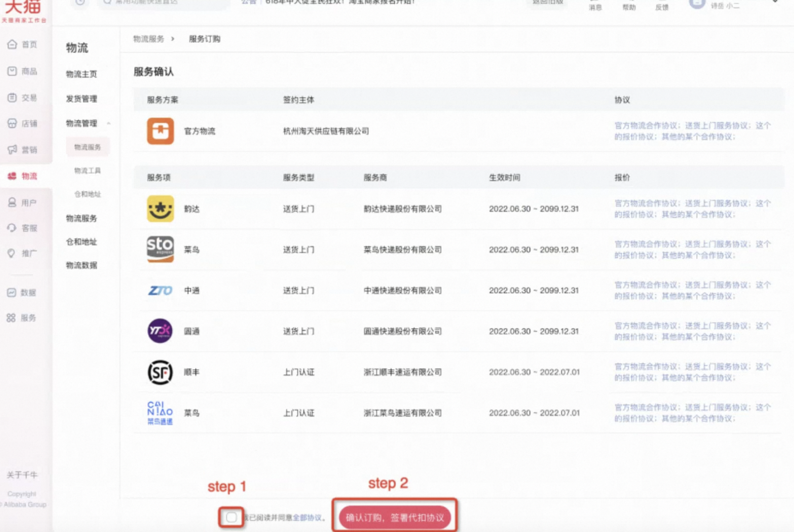Click 关于千牛 link at sidebar bottom
This screenshot has height=532, width=794.
(22, 475)
